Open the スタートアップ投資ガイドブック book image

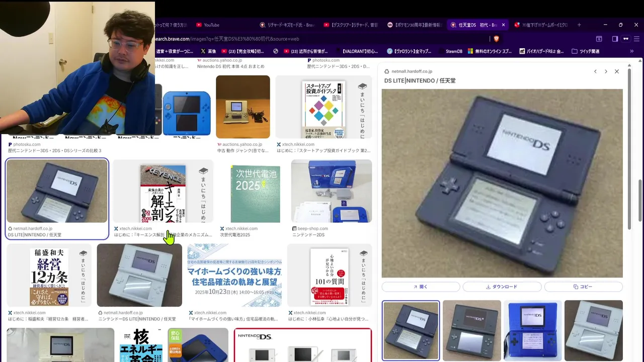pyautogui.click(x=324, y=107)
